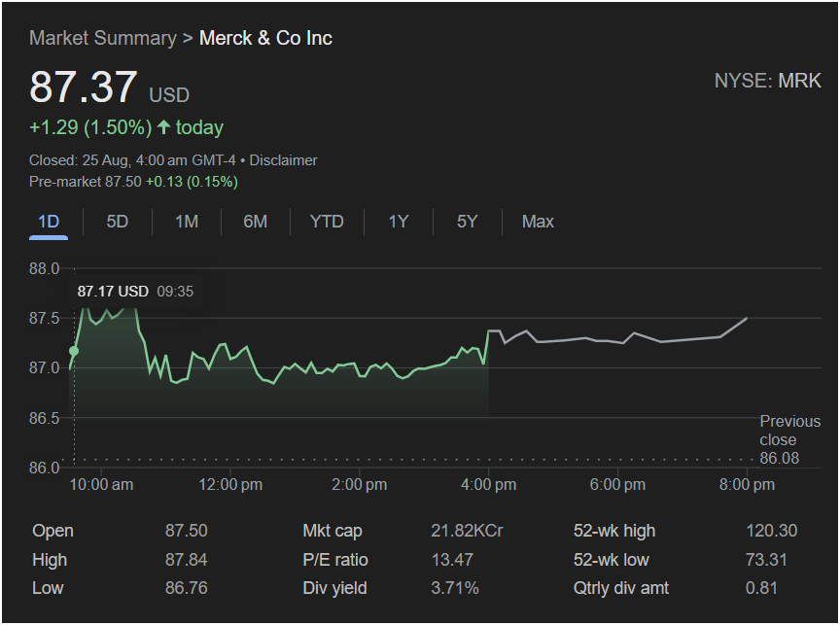Click the Previous close 86.08 label
The height and width of the screenshot is (625, 840).
788,439
